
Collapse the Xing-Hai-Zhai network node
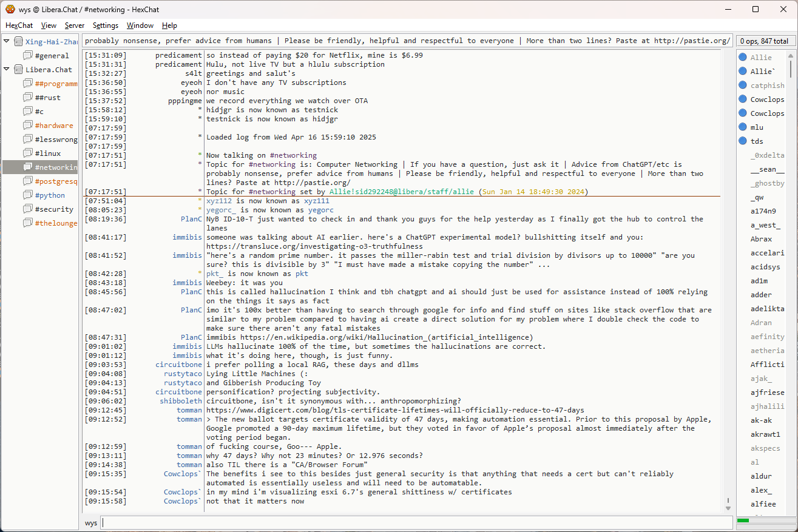click(7, 42)
